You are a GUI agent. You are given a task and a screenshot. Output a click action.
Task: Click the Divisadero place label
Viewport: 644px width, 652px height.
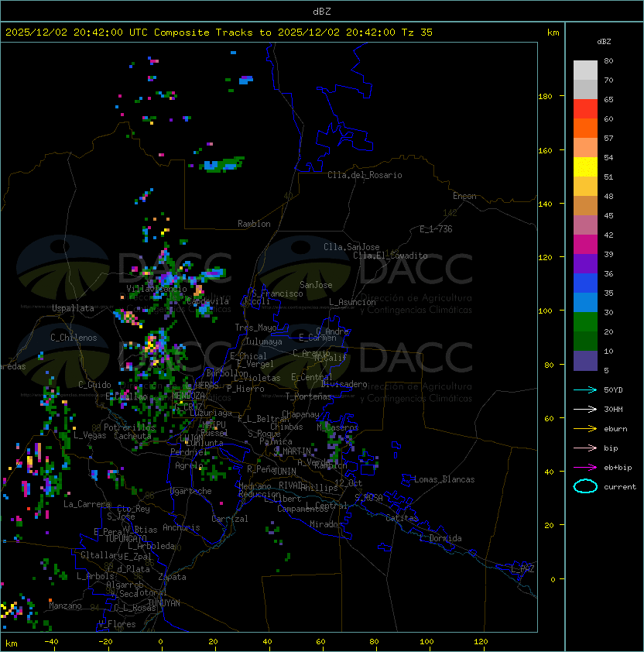click(344, 384)
